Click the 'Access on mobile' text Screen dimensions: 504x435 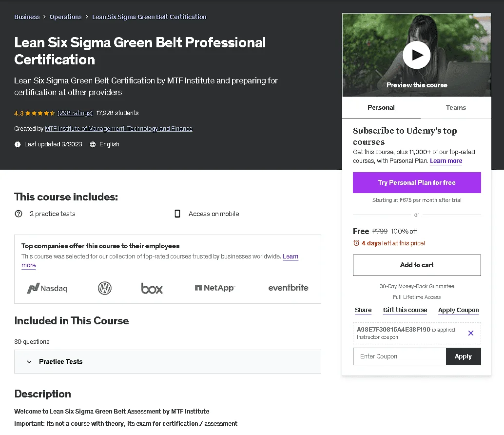click(214, 214)
